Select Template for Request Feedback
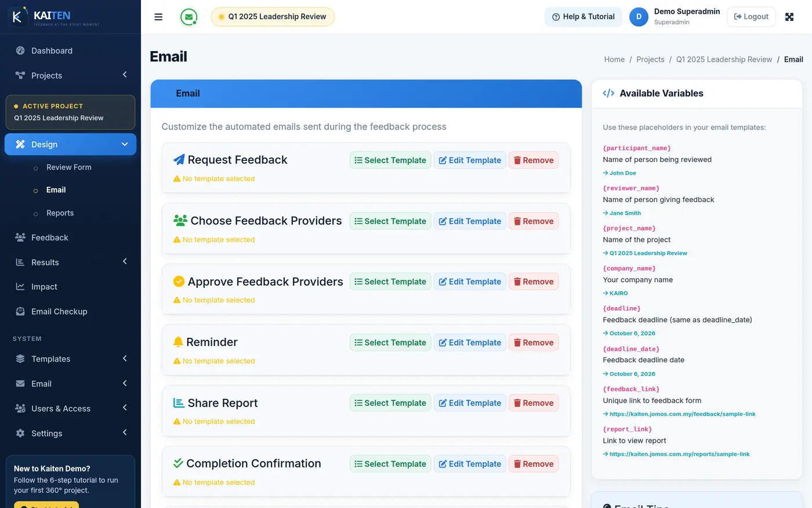 [x=390, y=160]
